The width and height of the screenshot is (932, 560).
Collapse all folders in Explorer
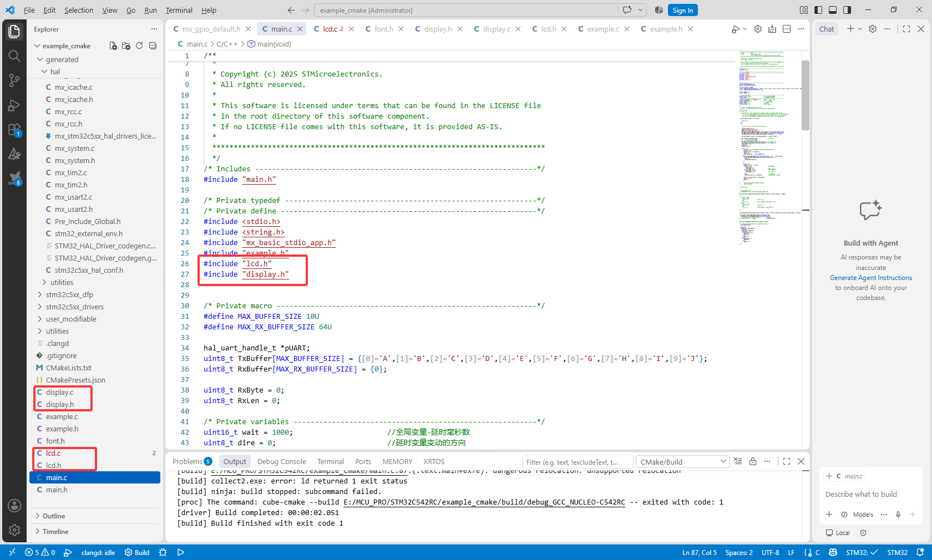point(153,46)
